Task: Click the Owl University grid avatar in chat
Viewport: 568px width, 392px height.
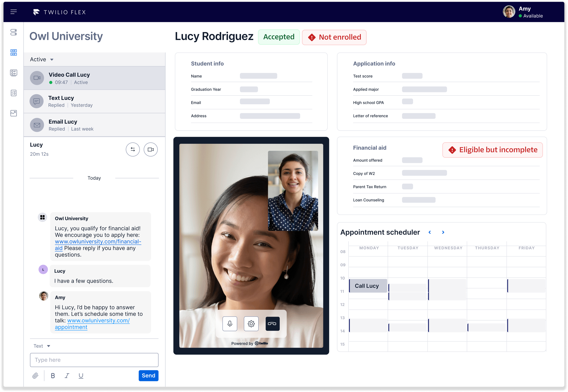Action: pyautogui.click(x=42, y=217)
